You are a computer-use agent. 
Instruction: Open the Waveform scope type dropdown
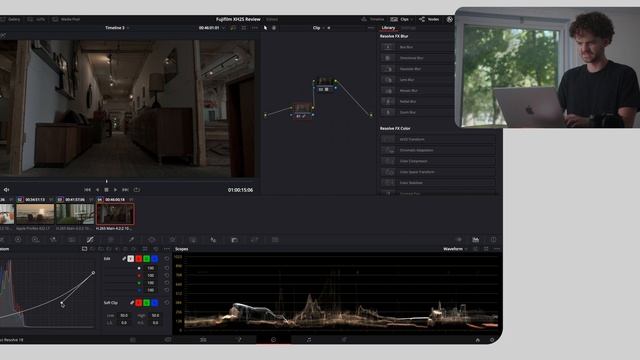[x=455, y=249]
